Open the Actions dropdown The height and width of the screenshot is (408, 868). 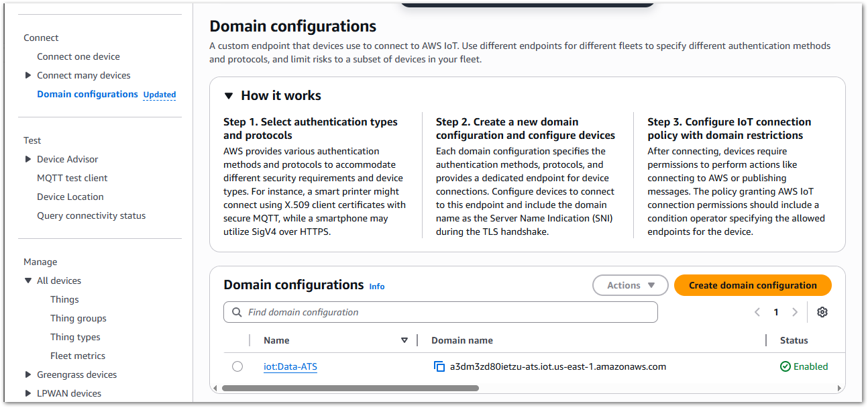click(629, 285)
